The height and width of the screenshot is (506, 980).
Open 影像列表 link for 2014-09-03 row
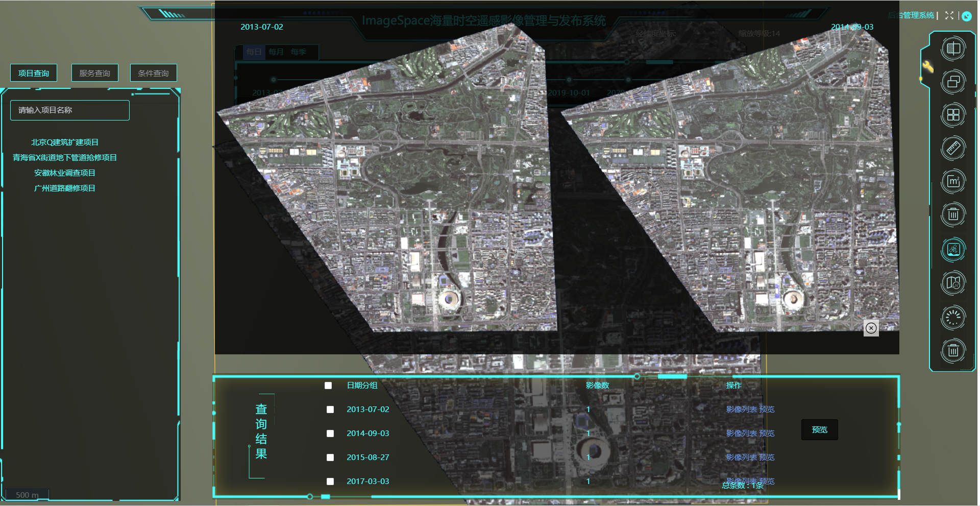(741, 433)
